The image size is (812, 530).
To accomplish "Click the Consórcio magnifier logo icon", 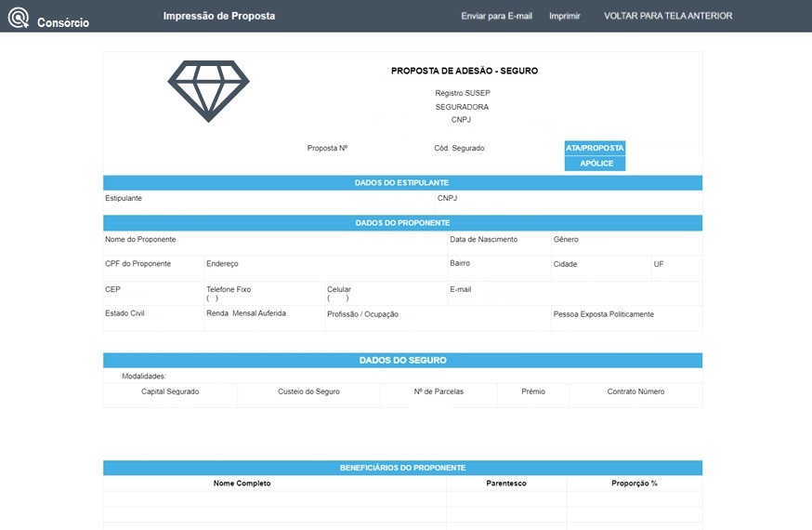I will pyautogui.click(x=19, y=18).
